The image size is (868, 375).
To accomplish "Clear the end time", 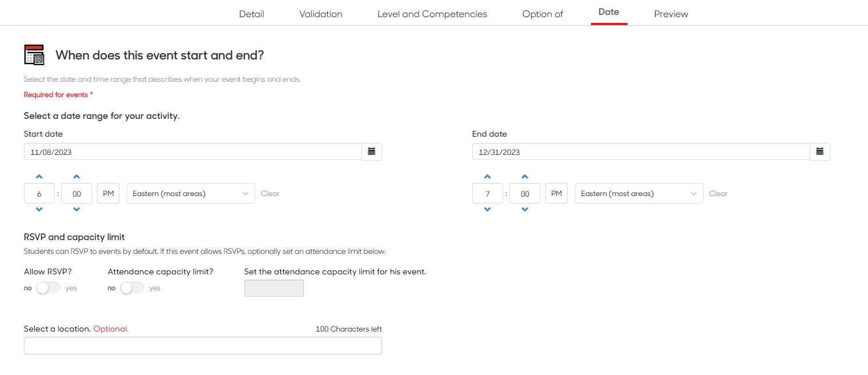I will click(x=718, y=193).
